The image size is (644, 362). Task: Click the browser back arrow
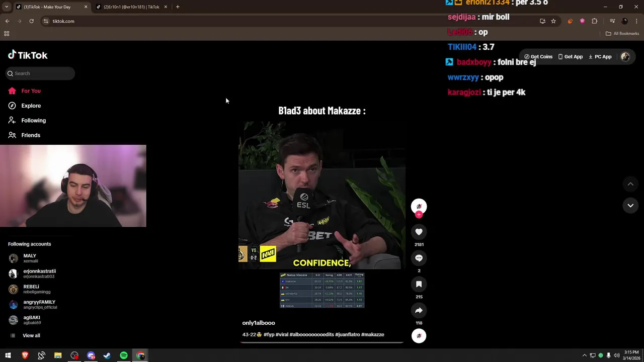(x=7, y=21)
